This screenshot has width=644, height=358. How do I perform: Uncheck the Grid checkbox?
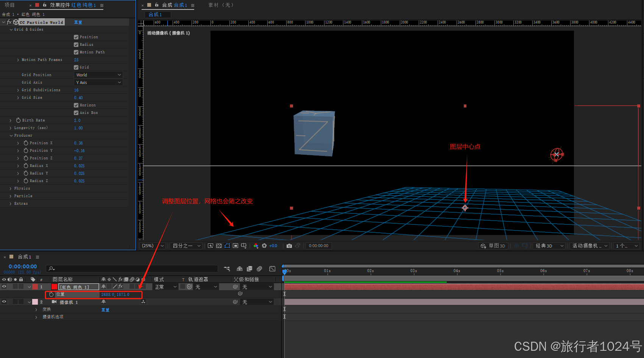[76, 67]
